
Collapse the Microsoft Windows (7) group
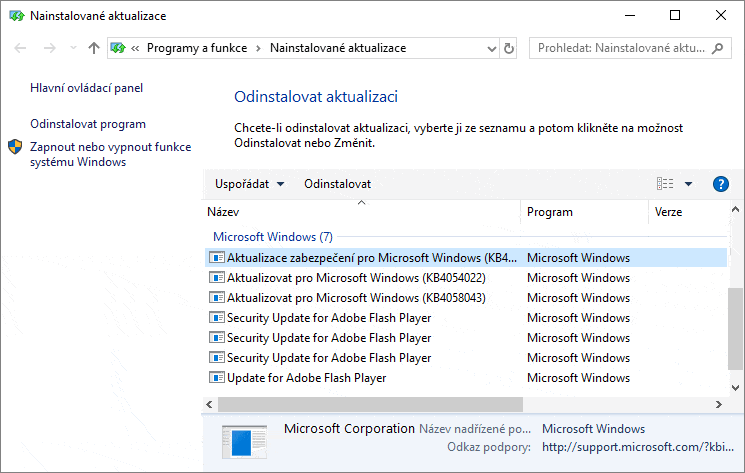(273, 236)
